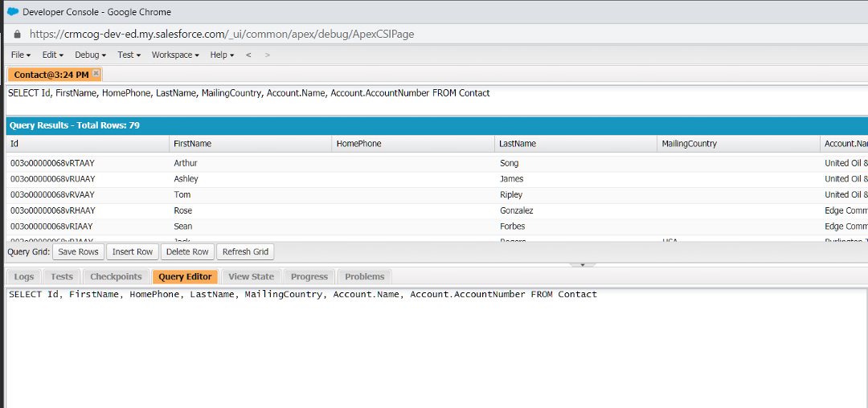Go to next tab with > arrow
The width and height of the screenshot is (868, 408).
(x=268, y=55)
